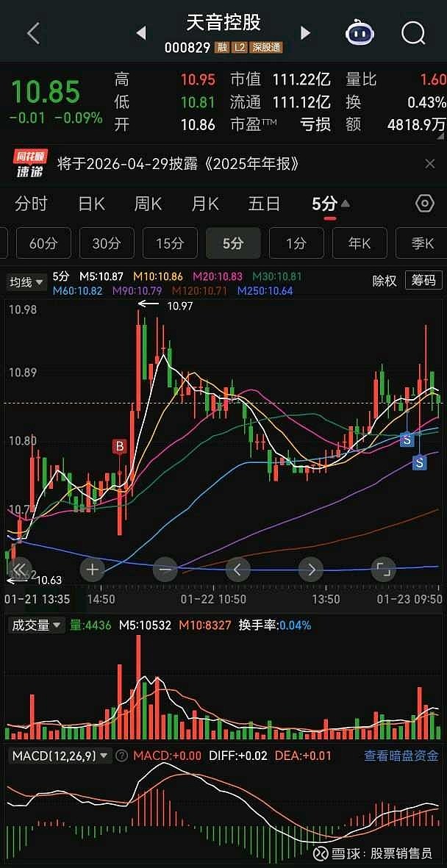
Task: Switch to previous stock with left triangle
Action: (140, 34)
